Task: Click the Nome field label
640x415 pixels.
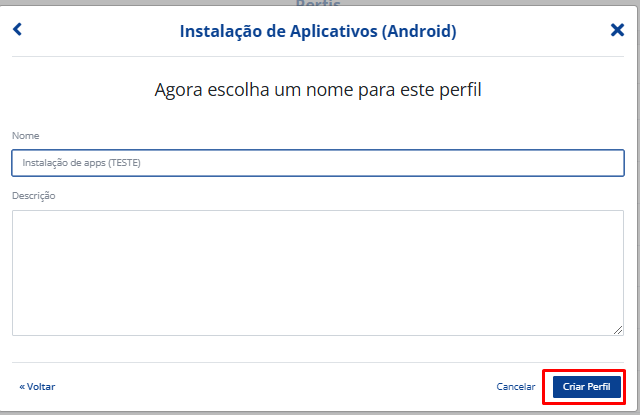Action: [25, 135]
